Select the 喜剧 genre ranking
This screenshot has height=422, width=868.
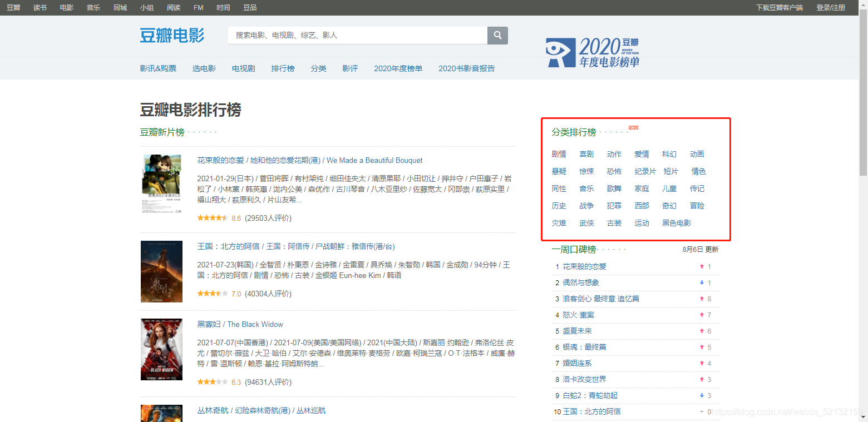coord(586,154)
